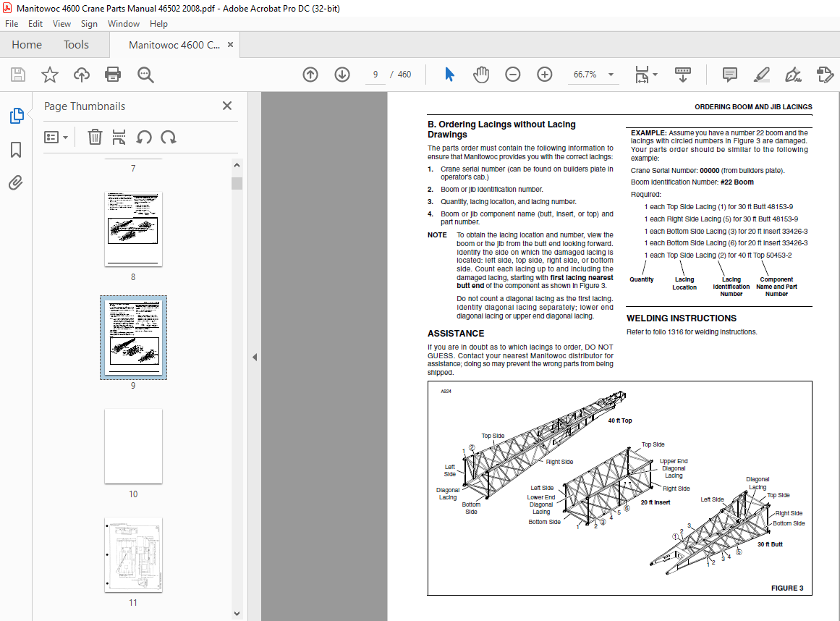Select page 10 blank thumbnail
This screenshot has height=621, width=840.
coord(133,446)
